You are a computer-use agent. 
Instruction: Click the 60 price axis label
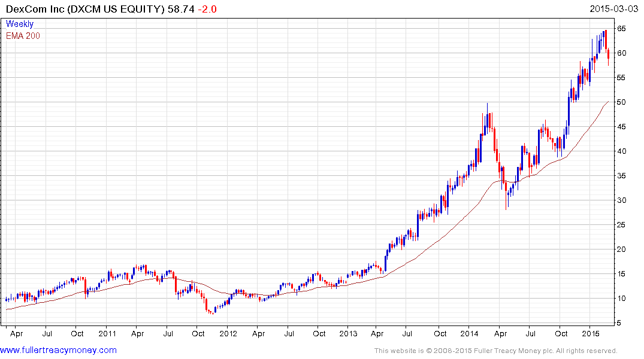[621, 53]
